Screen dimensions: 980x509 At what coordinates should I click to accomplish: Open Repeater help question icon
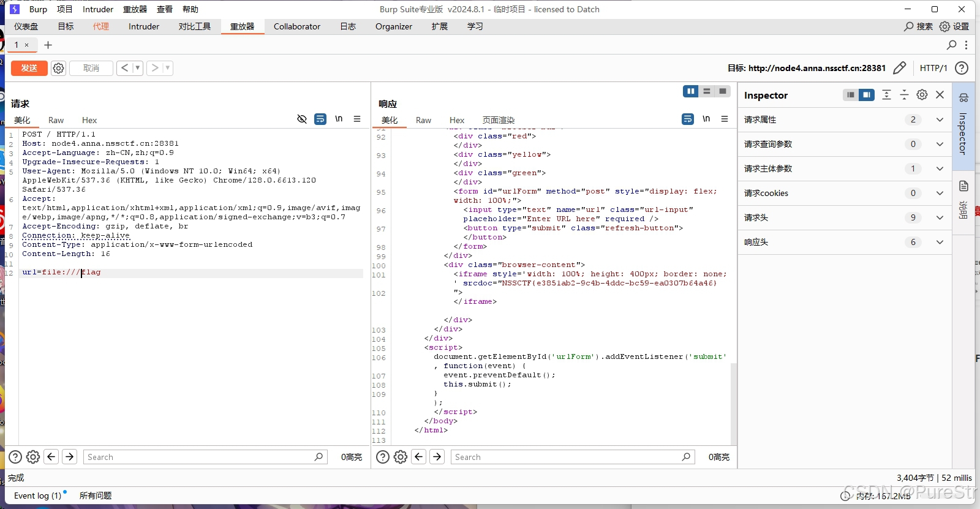coord(962,68)
